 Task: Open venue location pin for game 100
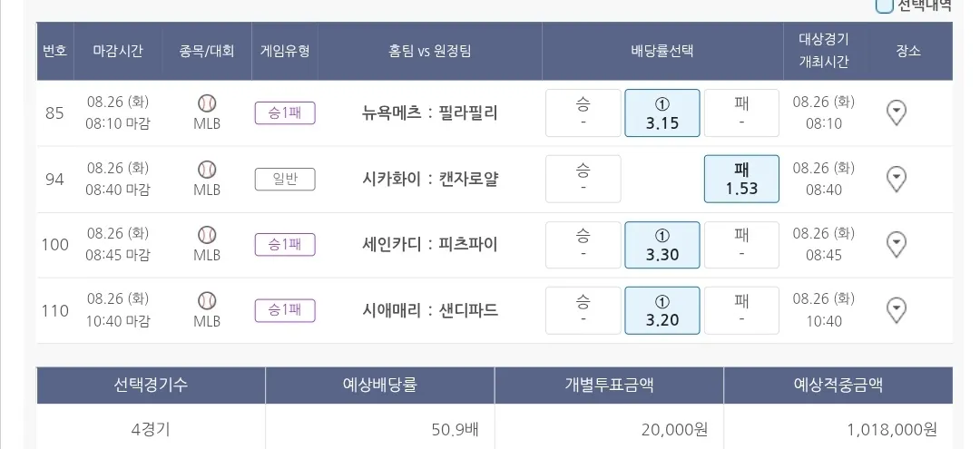pyautogui.click(x=896, y=245)
